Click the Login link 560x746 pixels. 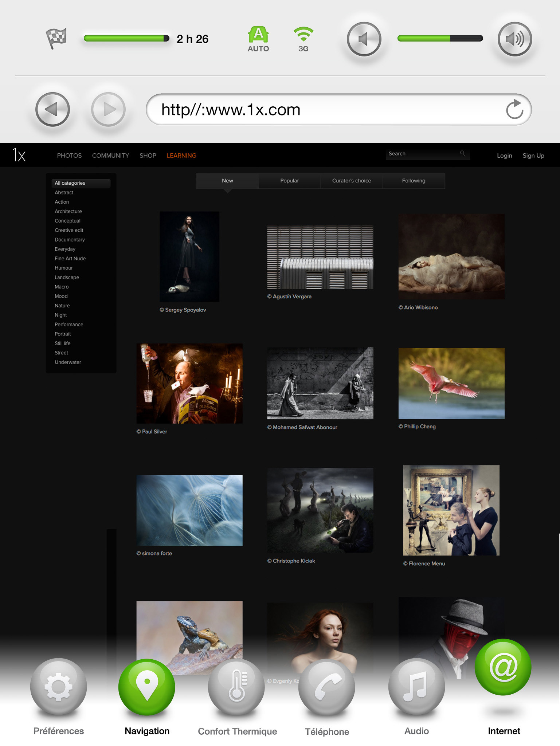coord(504,156)
